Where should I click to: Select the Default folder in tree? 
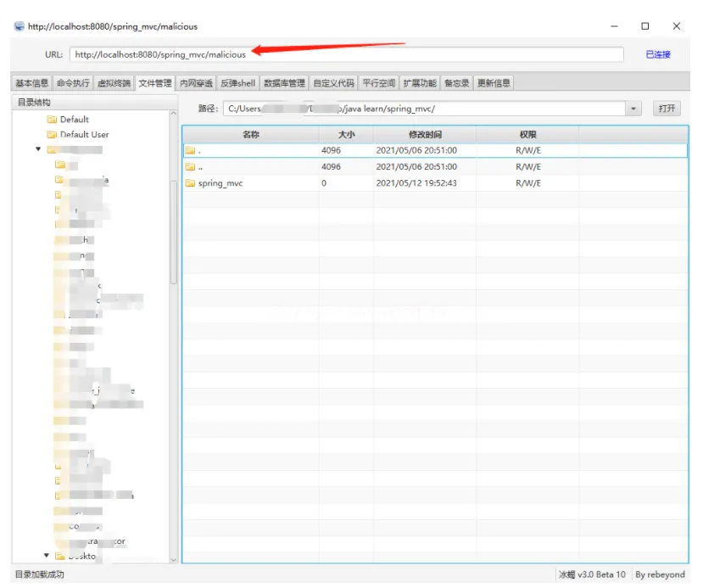[75, 120]
